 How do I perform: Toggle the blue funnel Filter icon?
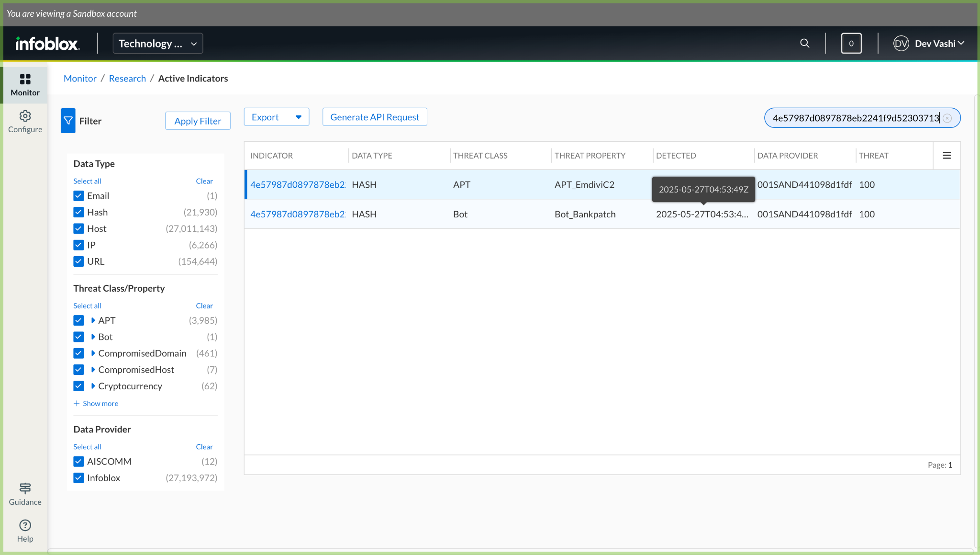tap(68, 121)
